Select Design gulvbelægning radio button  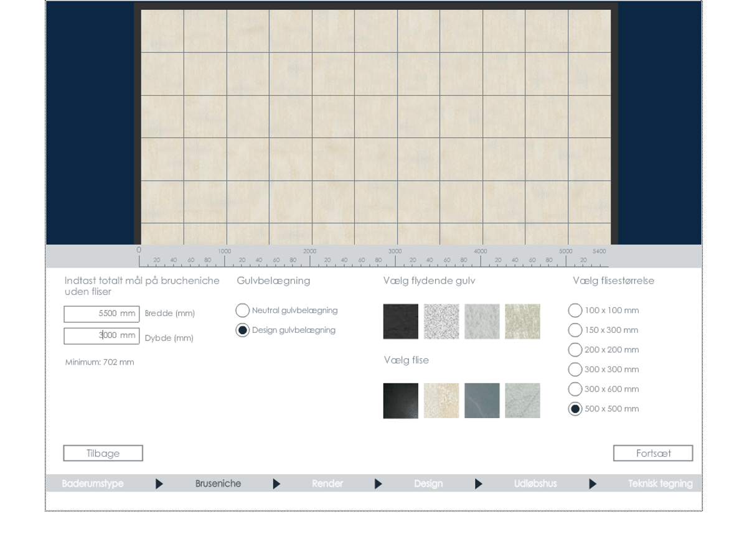pyautogui.click(x=243, y=330)
